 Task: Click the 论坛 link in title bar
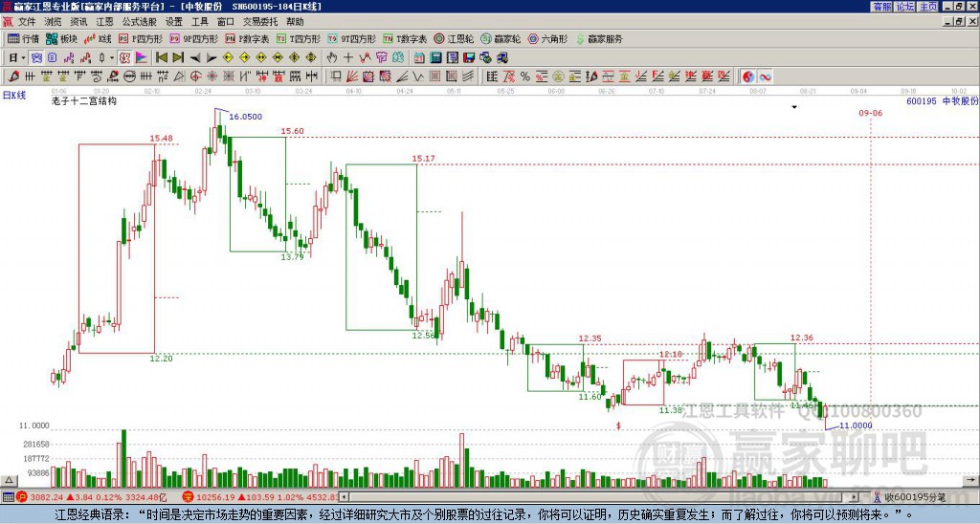[x=904, y=7]
